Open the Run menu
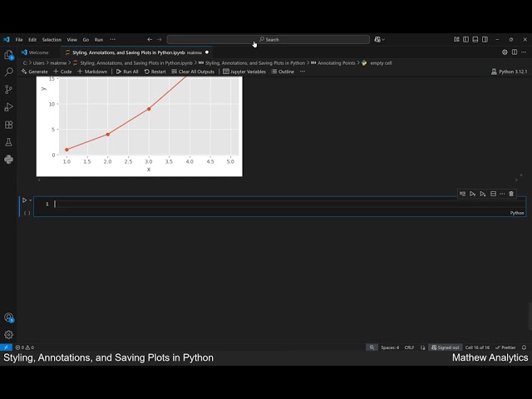Screen dimensions: 532x399 pyautogui.click(x=99, y=40)
